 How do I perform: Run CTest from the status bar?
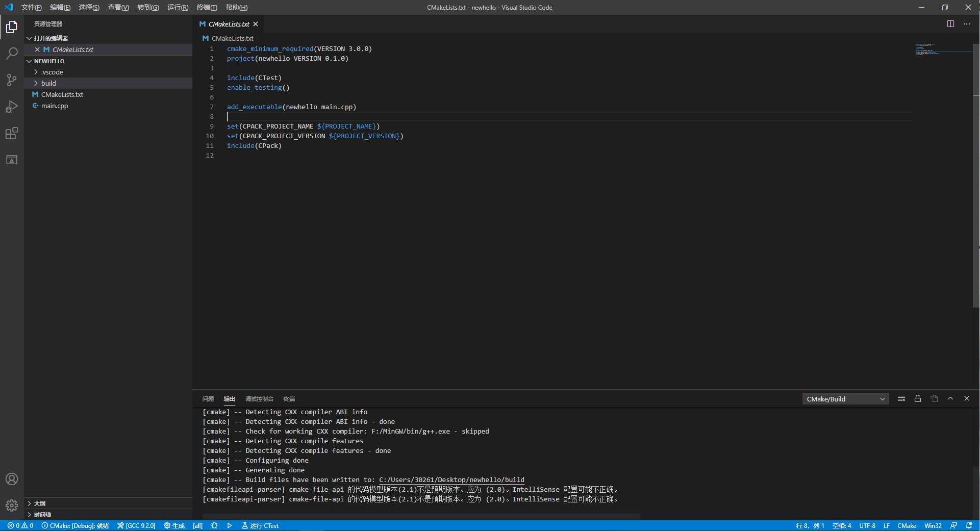(260, 525)
